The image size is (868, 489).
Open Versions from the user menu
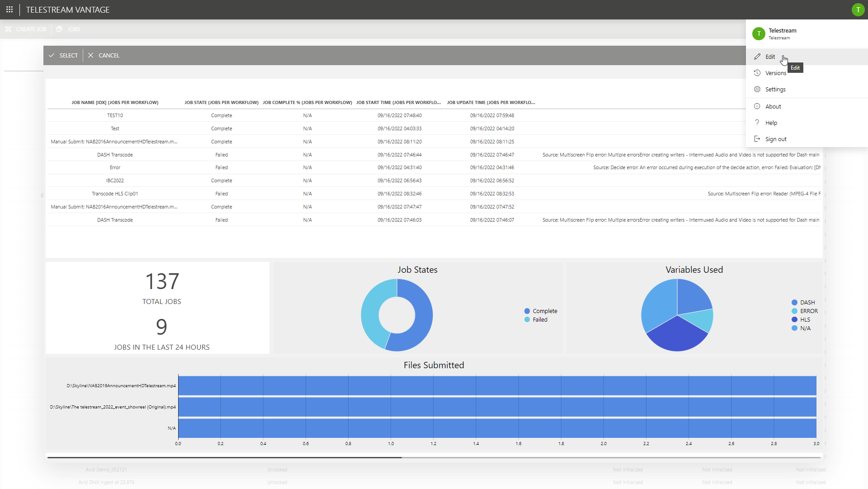click(x=807, y=73)
